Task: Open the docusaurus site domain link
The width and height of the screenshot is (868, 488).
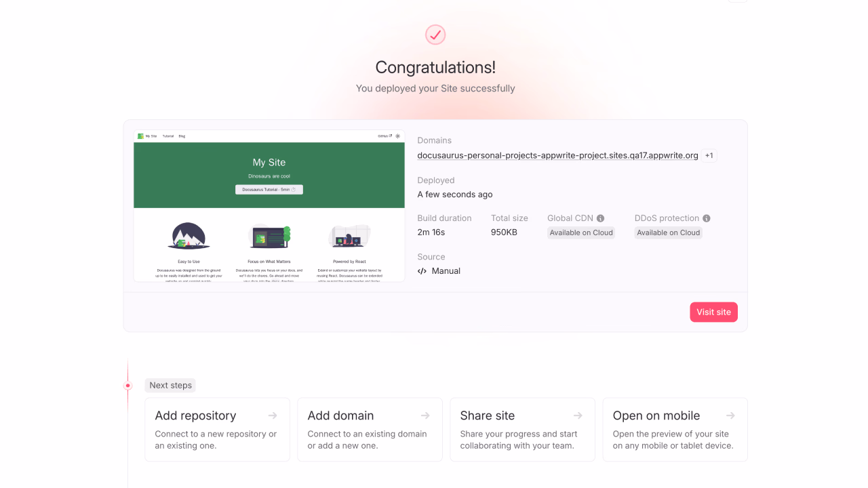Action: 557,155
